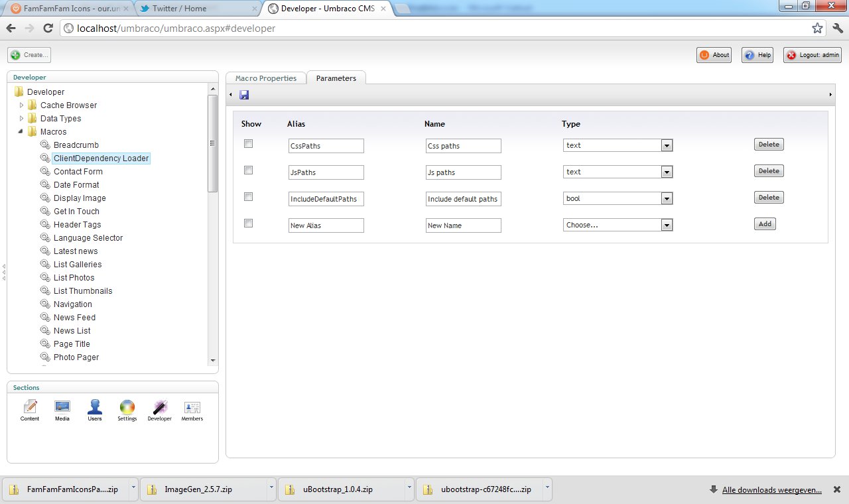Screen dimensions: 849x504
Task: Expand the Data Types tree node
Action: [21, 119]
